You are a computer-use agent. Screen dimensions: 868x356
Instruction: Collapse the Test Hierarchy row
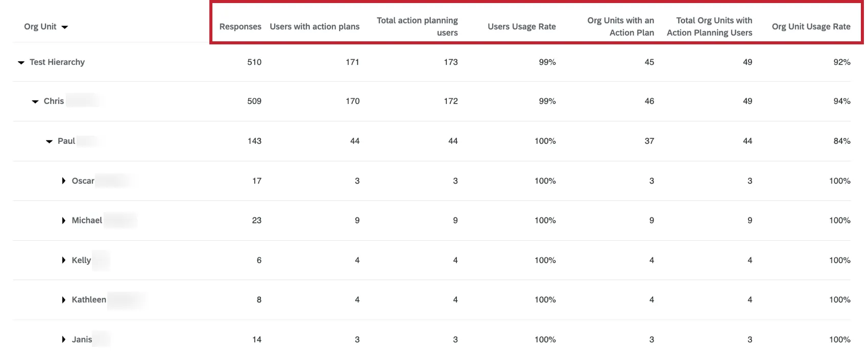(x=21, y=62)
